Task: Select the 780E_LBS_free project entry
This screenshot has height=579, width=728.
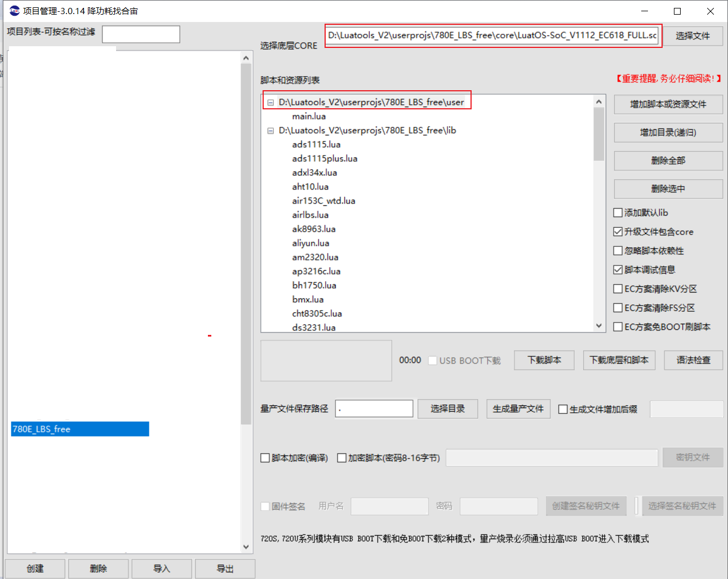Action: [80, 429]
